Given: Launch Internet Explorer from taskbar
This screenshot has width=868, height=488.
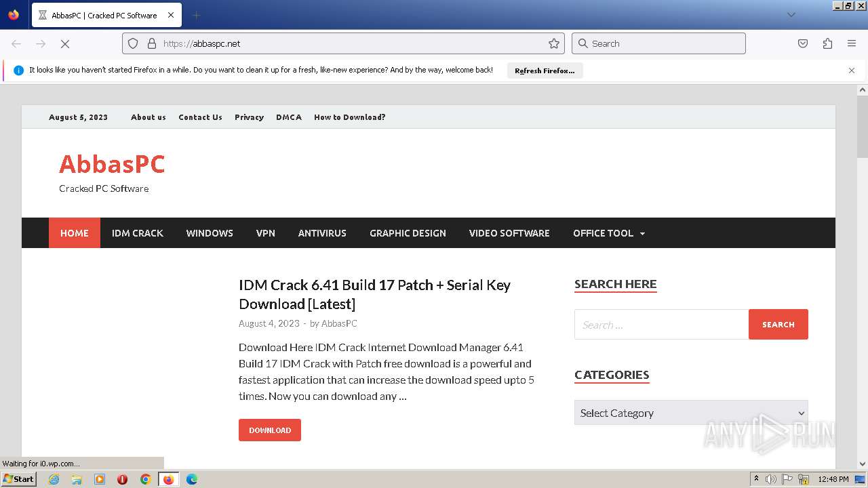Looking at the screenshot, I should coord(54,479).
